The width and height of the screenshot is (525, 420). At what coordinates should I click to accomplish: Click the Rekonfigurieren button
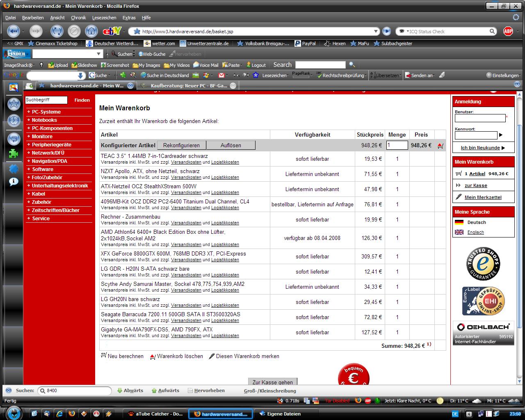pos(181,145)
